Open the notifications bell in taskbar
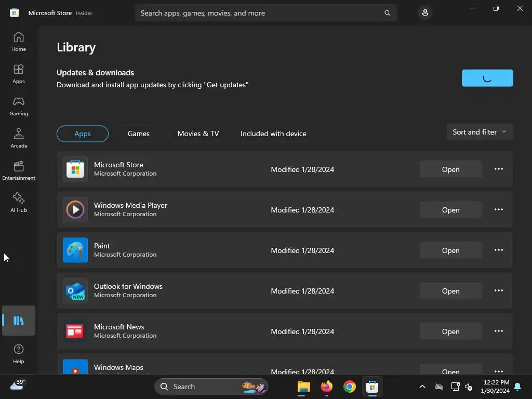The width and height of the screenshot is (532, 399). coord(518,387)
